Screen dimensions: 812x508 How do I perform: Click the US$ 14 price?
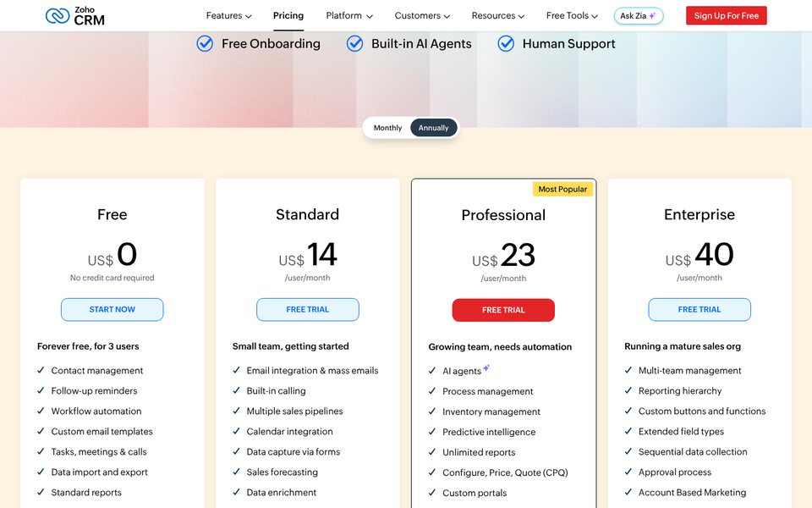[308, 255]
